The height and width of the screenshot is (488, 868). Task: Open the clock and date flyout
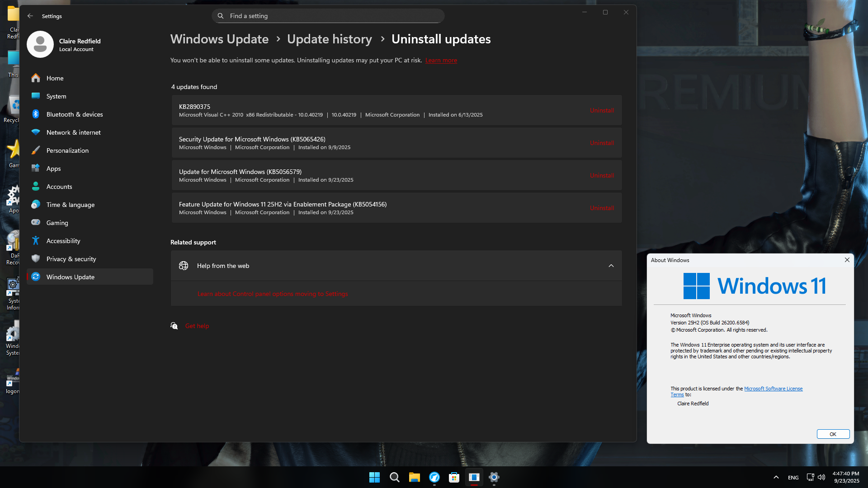point(846,477)
